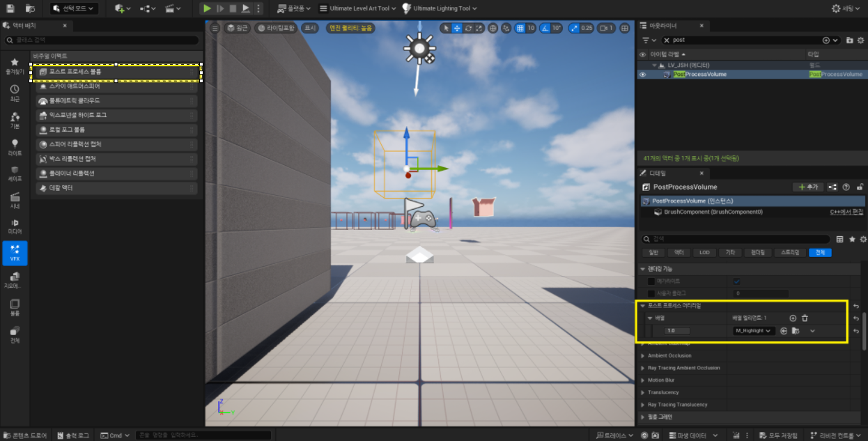The height and width of the screenshot is (441, 868).
Task: Select the 렌더링 filter tab in Details
Action: [x=758, y=253]
